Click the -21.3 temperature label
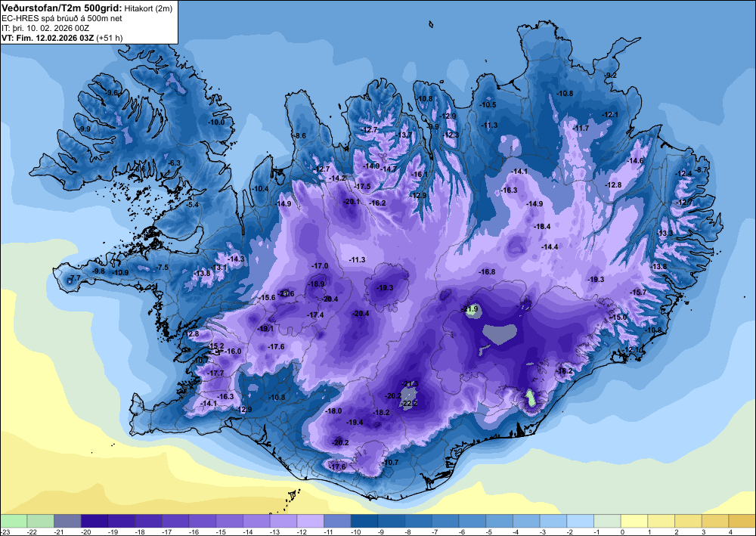 [x=410, y=384]
